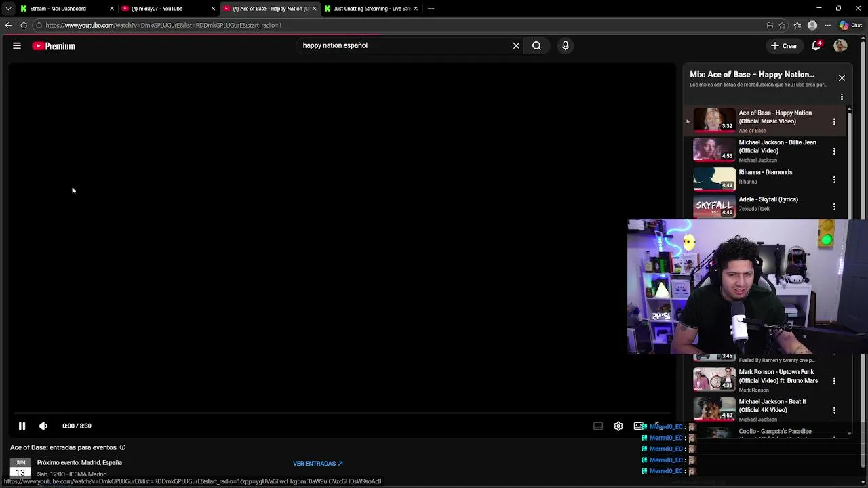Viewport: 868px width, 488px height.
Task: Click the Crear button
Action: (x=784, y=46)
